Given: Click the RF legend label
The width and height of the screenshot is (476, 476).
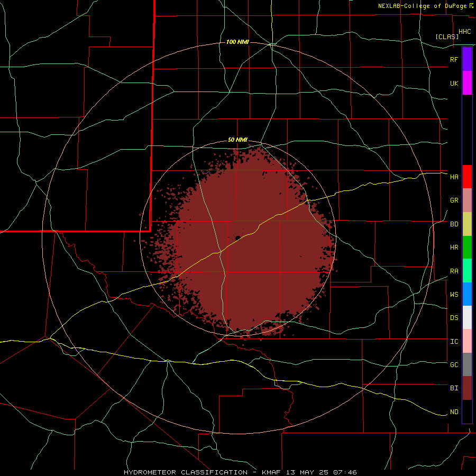Looking at the screenshot, I should tap(454, 59).
